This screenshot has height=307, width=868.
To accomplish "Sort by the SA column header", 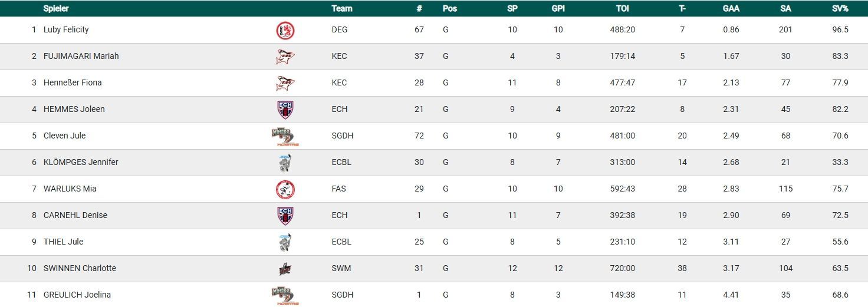I will click(x=785, y=9).
